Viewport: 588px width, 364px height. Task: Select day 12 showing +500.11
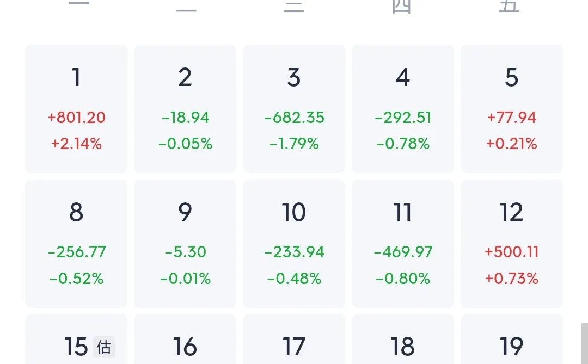click(512, 244)
